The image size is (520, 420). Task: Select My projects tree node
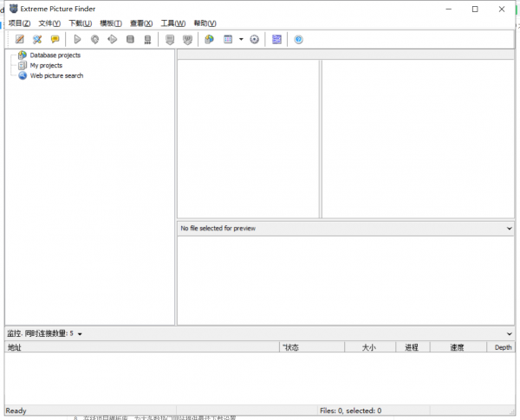point(46,65)
